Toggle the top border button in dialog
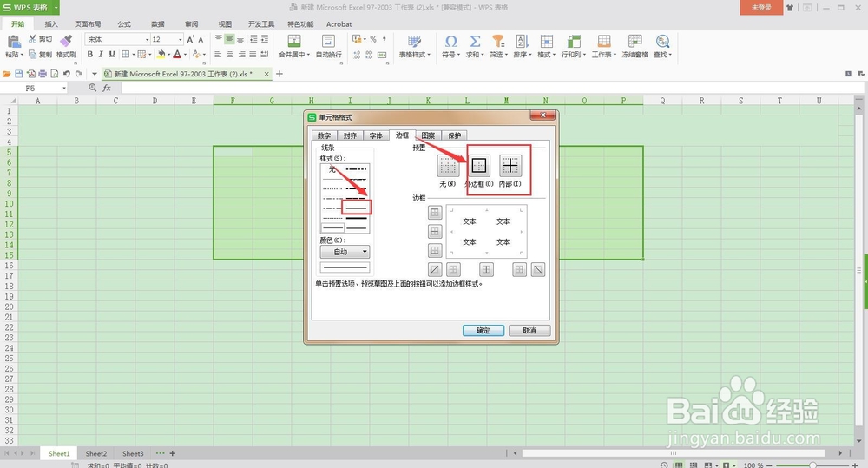The image size is (868, 468). coord(435,212)
